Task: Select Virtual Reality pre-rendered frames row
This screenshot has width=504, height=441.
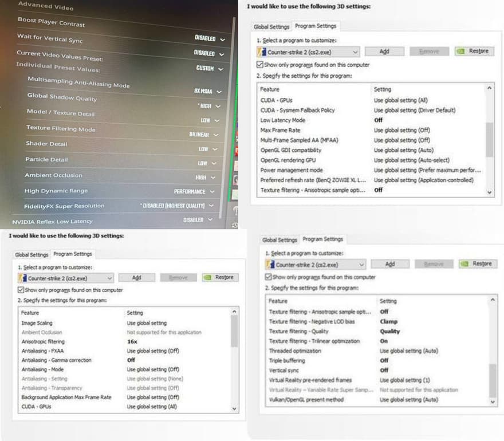Action: pos(377,380)
